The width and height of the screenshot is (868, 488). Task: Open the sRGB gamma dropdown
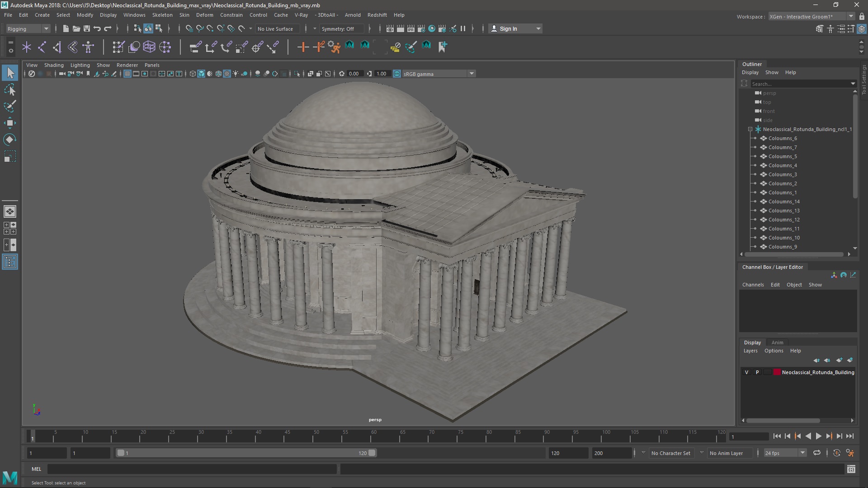[x=472, y=74]
